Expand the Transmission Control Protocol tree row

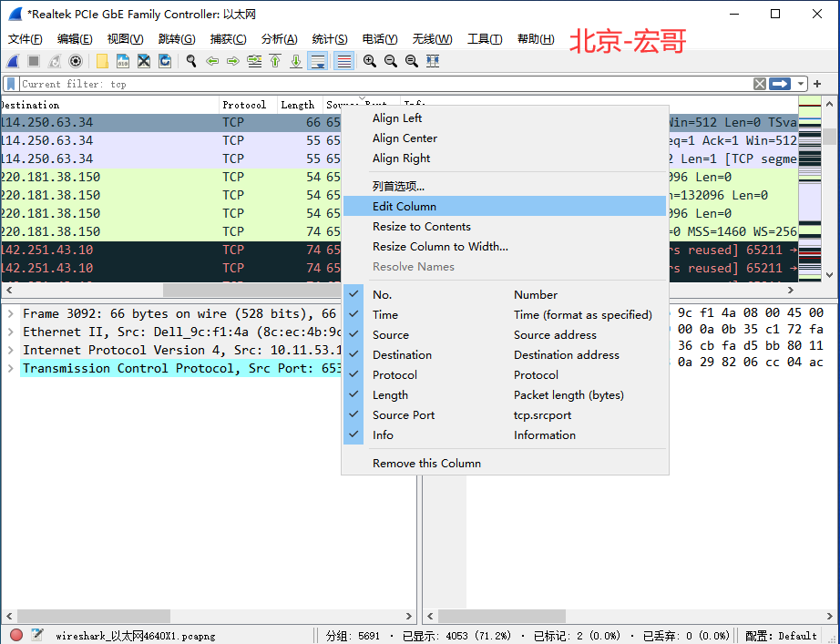pos(10,369)
